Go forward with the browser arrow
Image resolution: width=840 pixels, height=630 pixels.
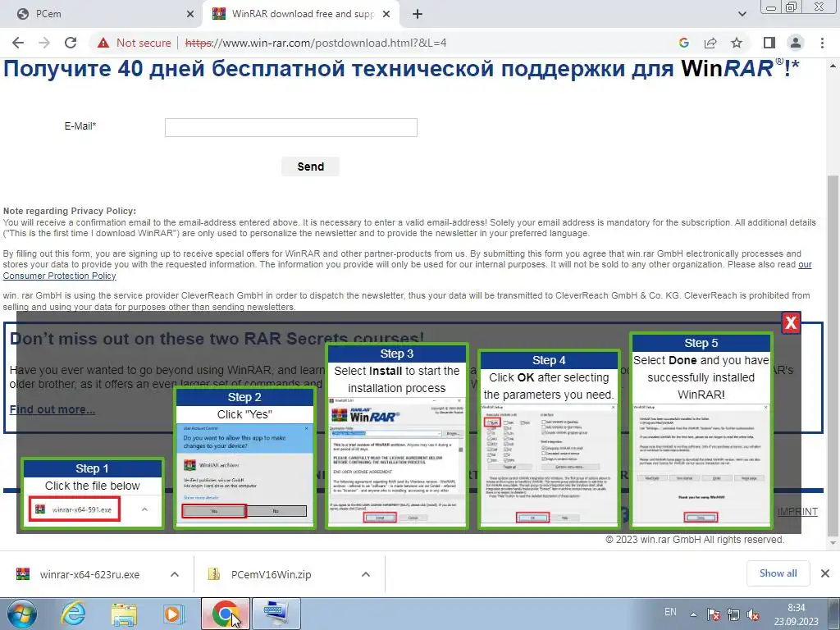[44, 43]
